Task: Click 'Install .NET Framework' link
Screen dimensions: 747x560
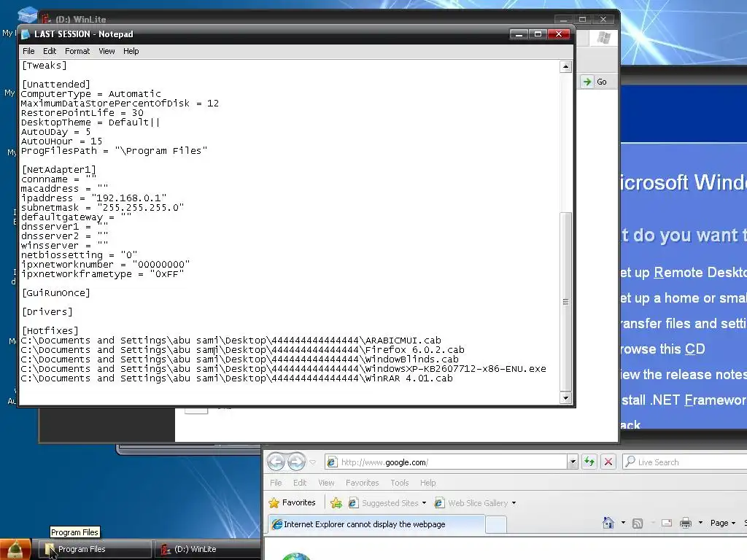Action: [x=684, y=400]
